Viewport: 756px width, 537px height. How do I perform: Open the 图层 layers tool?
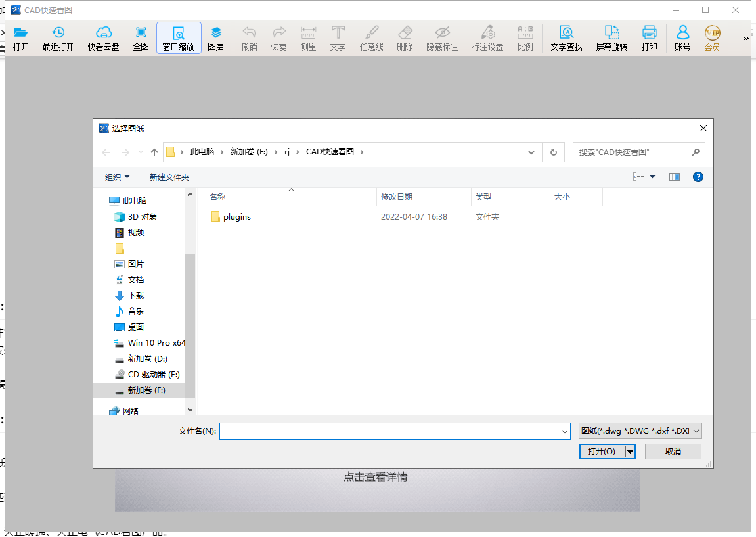[x=215, y=38]
